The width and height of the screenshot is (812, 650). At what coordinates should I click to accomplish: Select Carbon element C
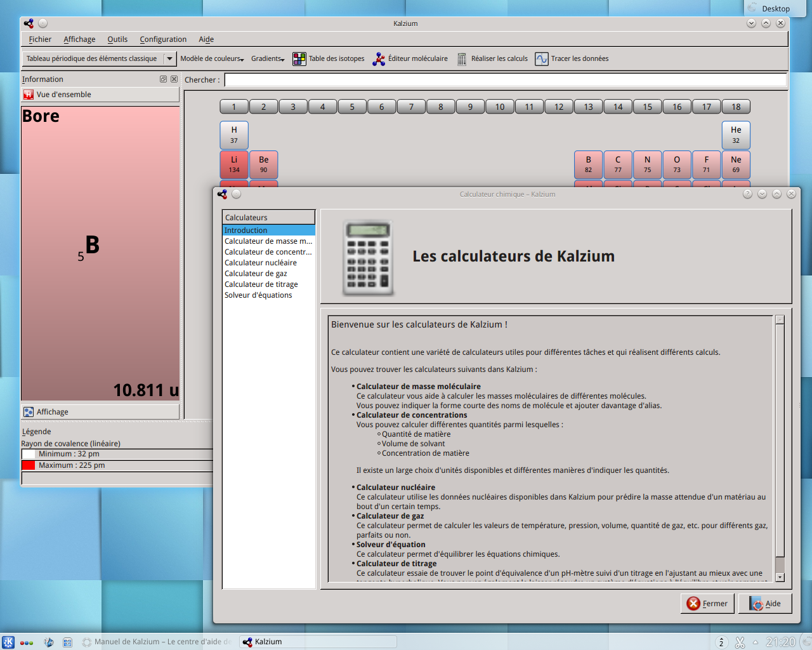618,164
